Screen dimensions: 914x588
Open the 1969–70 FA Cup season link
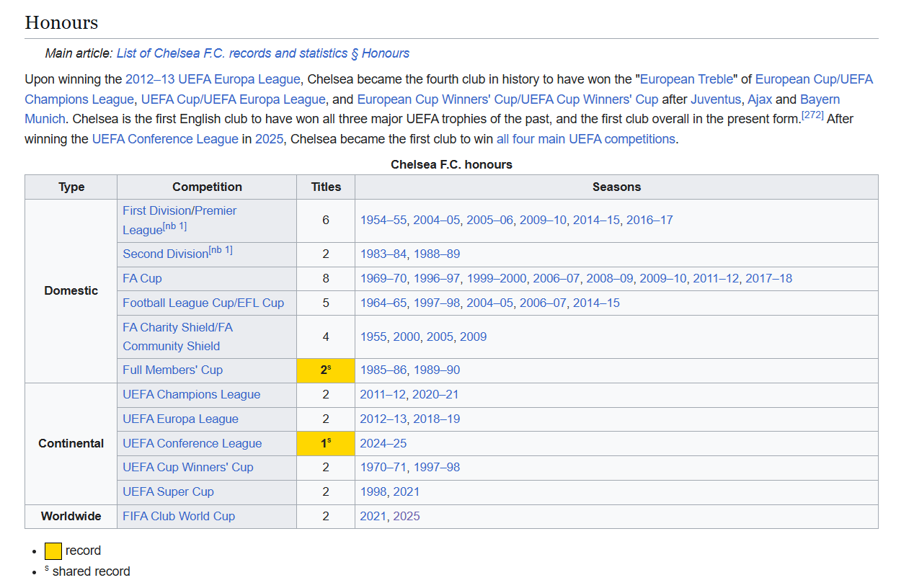(383, 279)
